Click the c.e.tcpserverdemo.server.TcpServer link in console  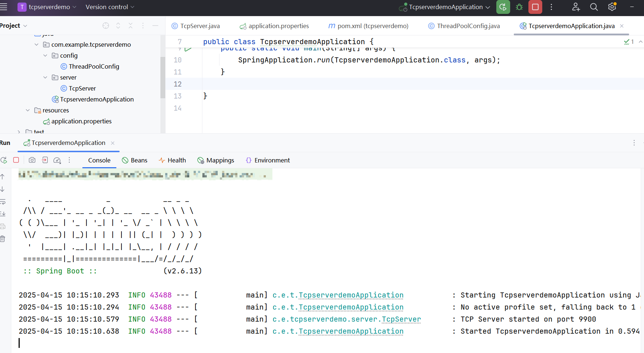click(x=346, y=319)
